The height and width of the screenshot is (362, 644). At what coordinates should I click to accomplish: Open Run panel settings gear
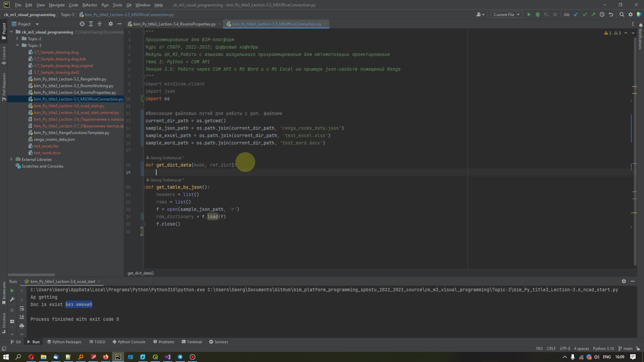624,281
